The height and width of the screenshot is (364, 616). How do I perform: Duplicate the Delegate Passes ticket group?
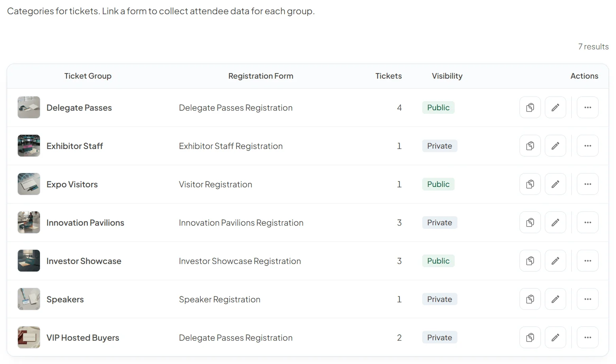(x=530, y=108)
